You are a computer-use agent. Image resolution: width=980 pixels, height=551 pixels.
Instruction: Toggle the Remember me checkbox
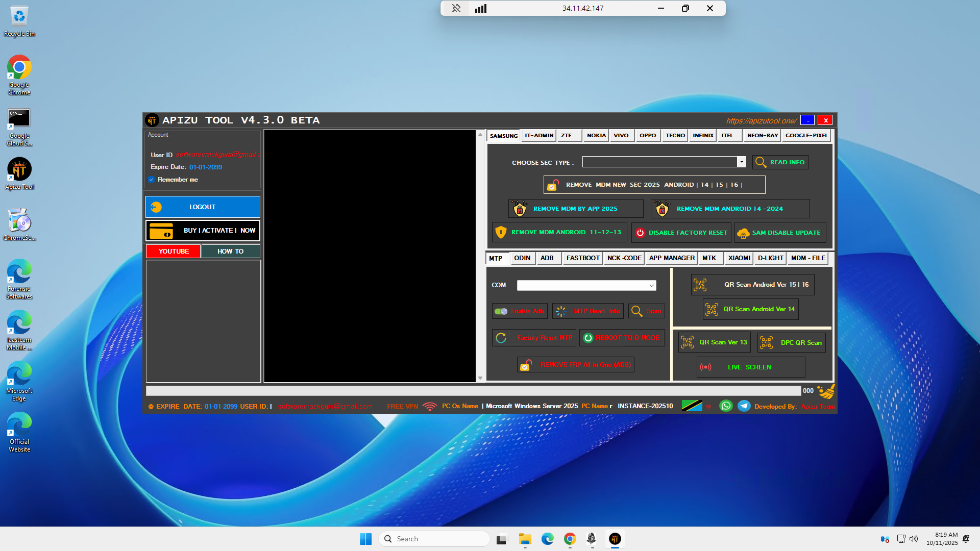[152, 180]
